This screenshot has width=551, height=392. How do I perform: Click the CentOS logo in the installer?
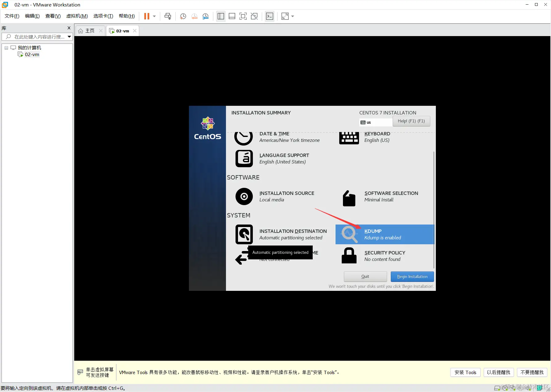click(x=207, y=128)
